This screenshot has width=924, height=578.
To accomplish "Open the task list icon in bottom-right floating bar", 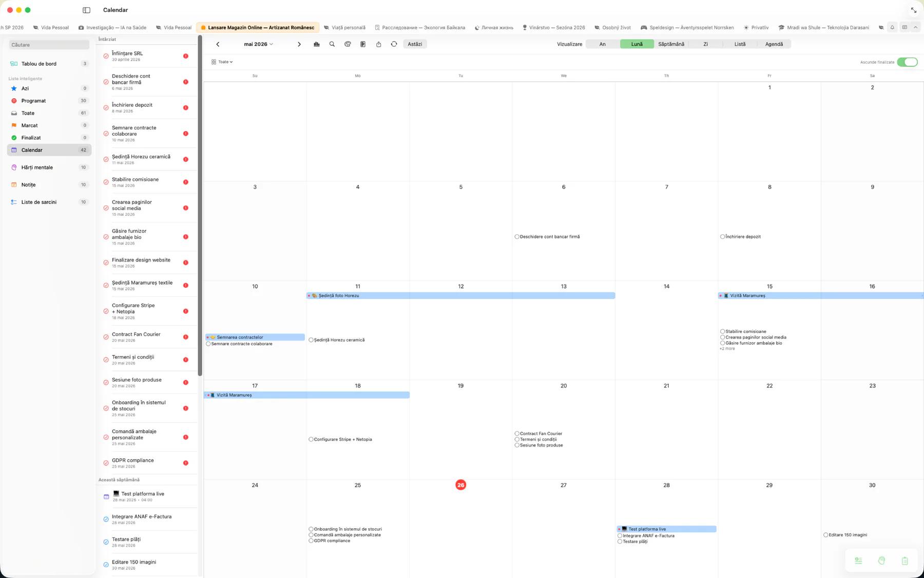I will [858, 561].
